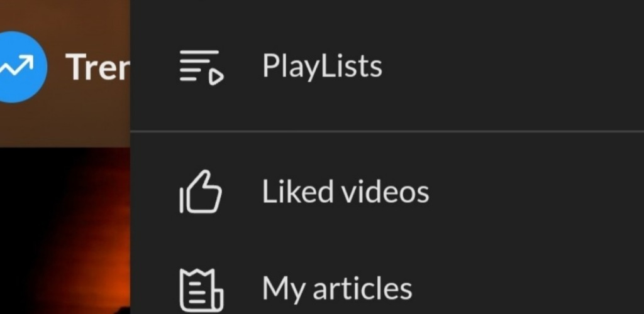Viewport: 644px width, 314px height.
Task: Select the My articles document icon
Action: pos(201,290)
